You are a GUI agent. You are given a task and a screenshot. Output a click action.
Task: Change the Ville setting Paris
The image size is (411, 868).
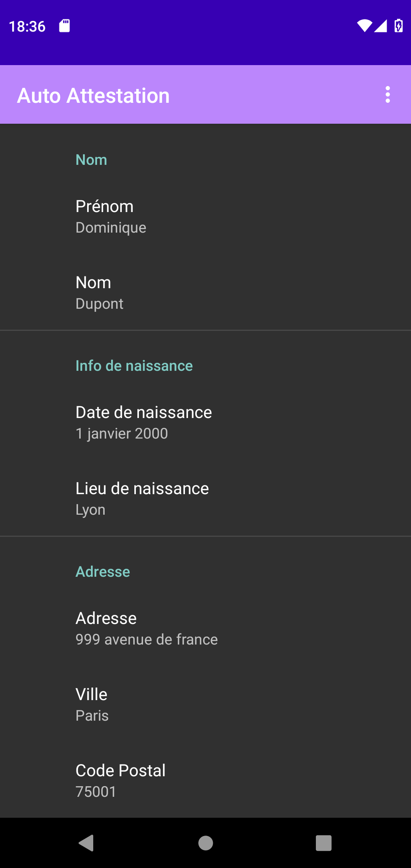coord(205,704)
